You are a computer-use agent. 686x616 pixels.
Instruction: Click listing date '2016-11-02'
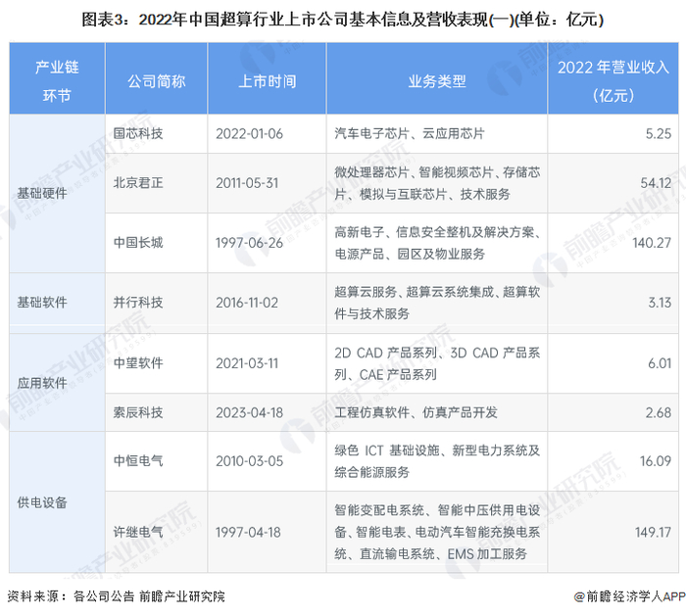(x=247, y=303)
